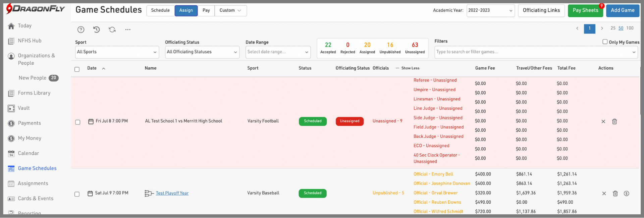Image resolution: width=644 pixels, height=218 pixels.
Task: Enable the Only My Games checkbox
Action: point(605,42)
